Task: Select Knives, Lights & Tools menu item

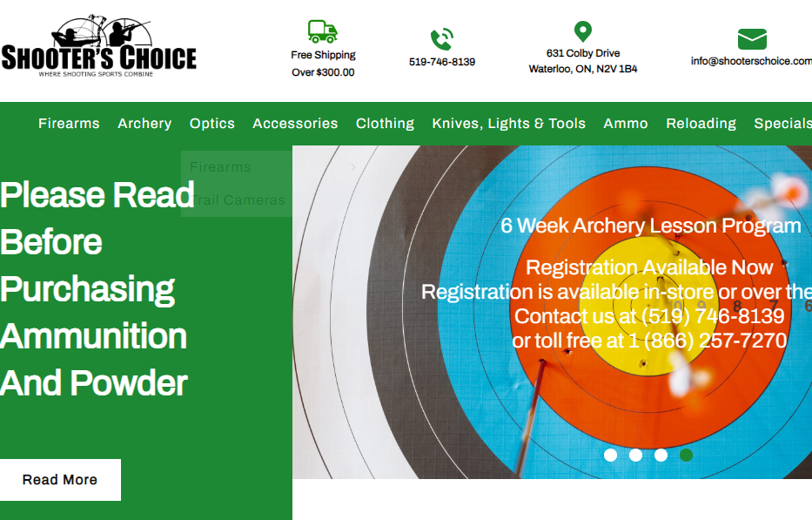Action: (x=508, y=124)
